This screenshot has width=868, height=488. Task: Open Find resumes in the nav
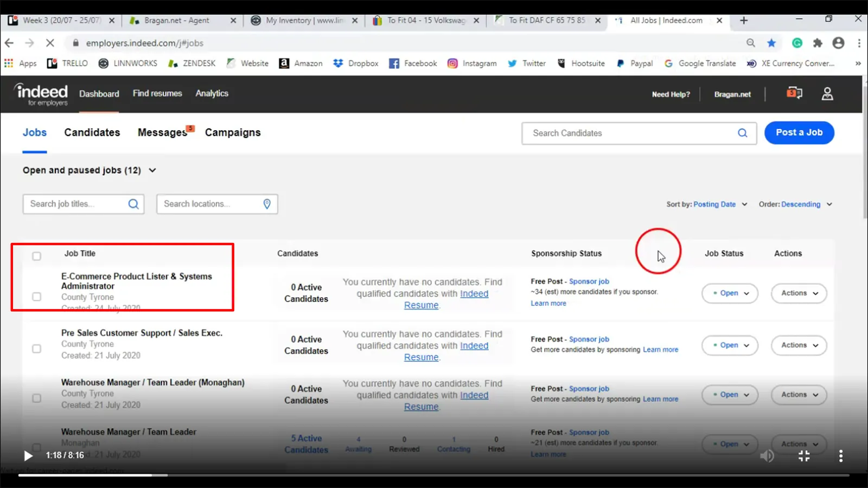point(157,93)
